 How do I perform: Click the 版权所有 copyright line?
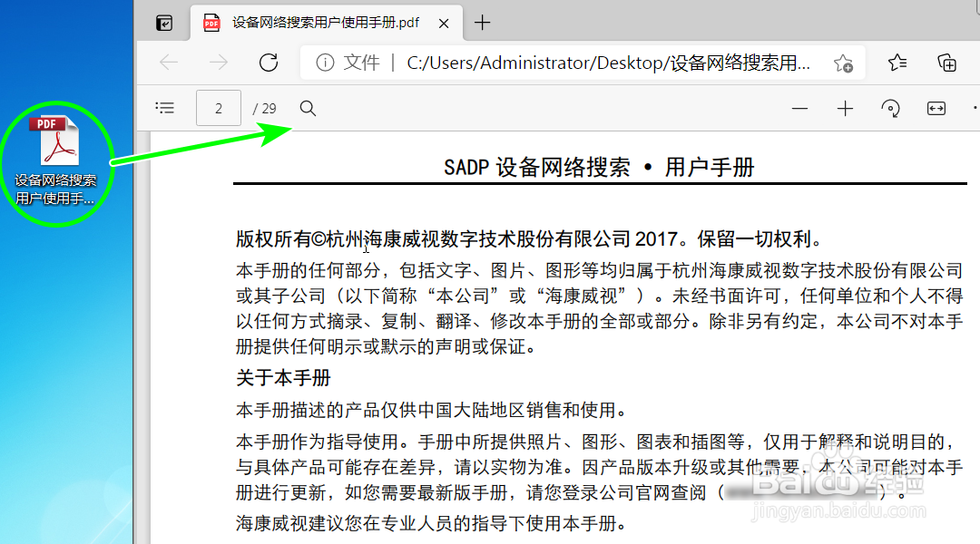532,238
